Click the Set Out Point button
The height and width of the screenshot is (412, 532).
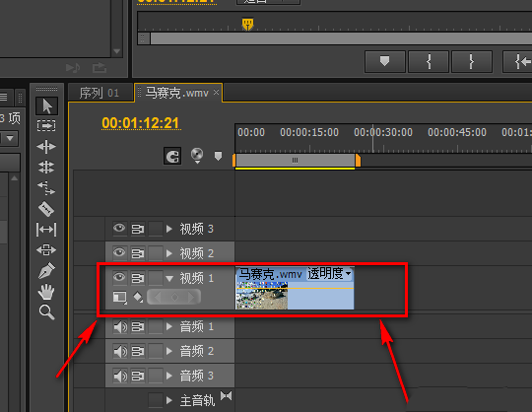point(472,62)
